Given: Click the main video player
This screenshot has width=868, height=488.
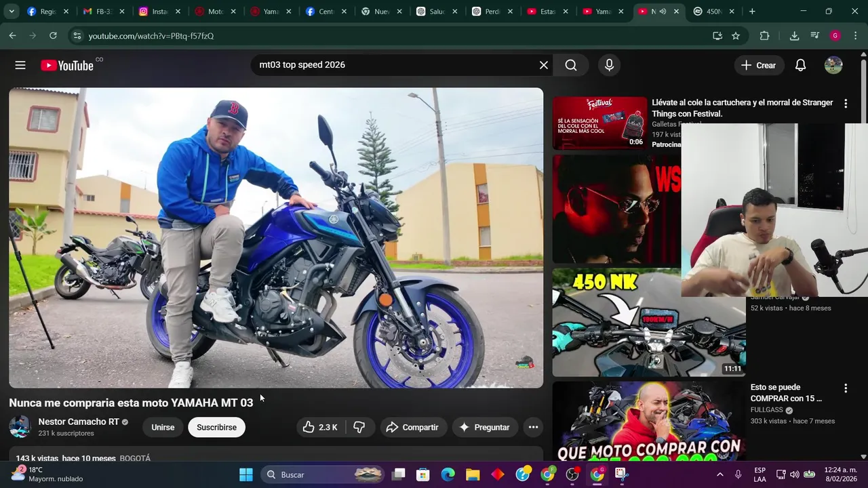Looking at the screenshot, I should [276, 238].
